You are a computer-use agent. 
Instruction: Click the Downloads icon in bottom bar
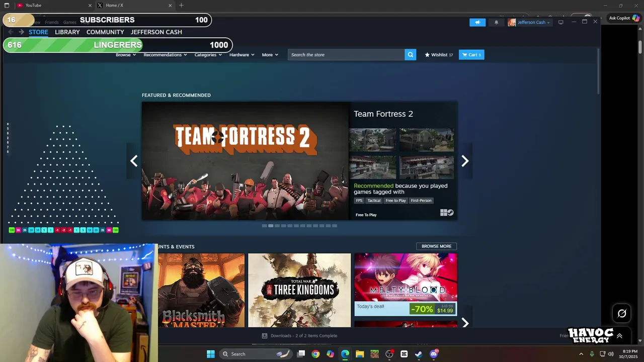tap(265, 335)
